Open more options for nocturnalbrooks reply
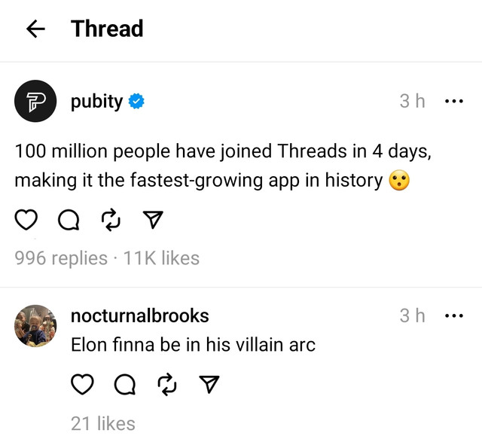 point(454,315)
